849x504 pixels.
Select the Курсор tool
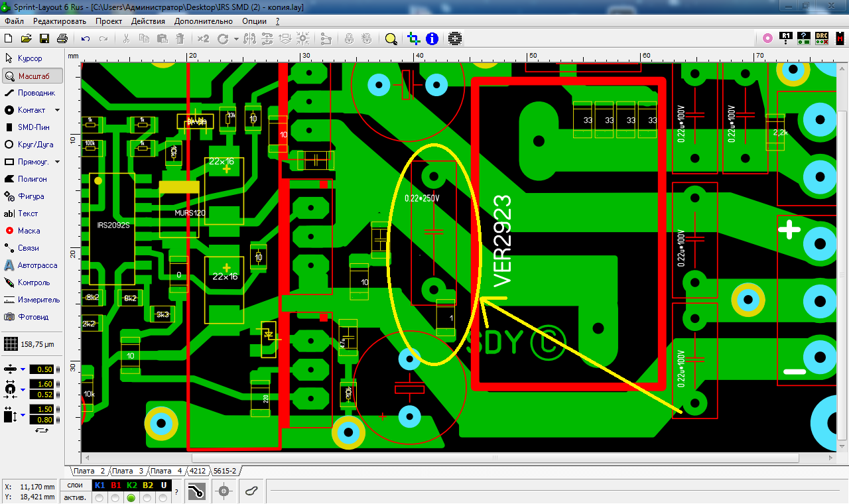(32, 58)
